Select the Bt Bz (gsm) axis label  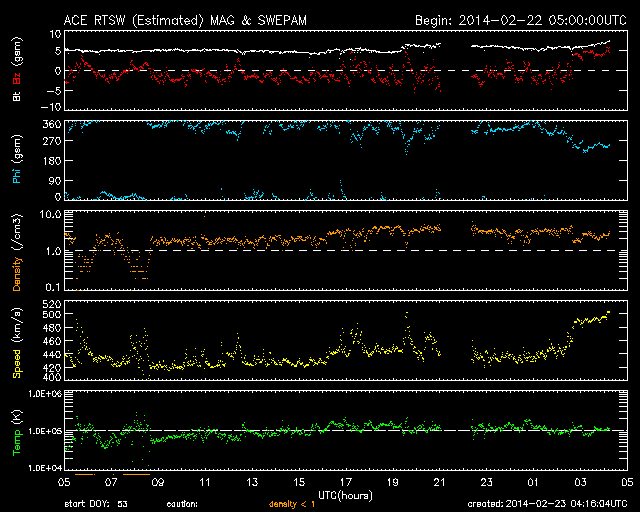click(17, 72)
